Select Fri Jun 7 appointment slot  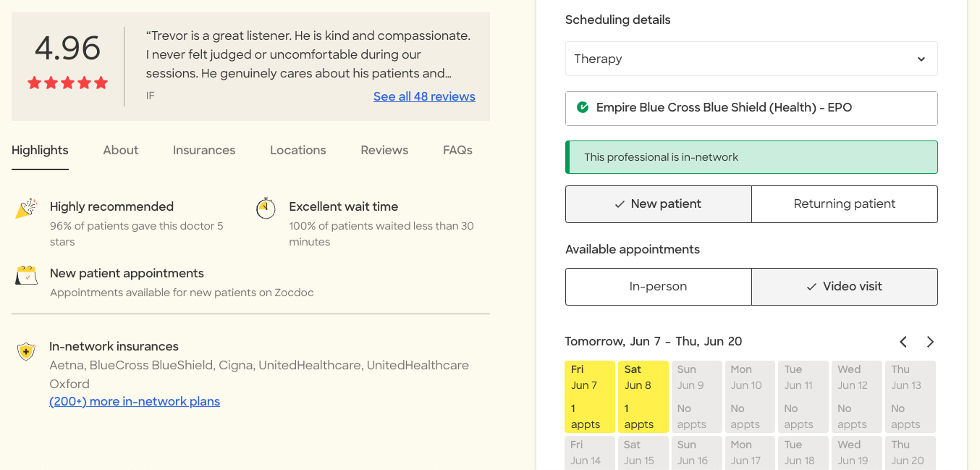pyautogui.click(x=589, y=397)
